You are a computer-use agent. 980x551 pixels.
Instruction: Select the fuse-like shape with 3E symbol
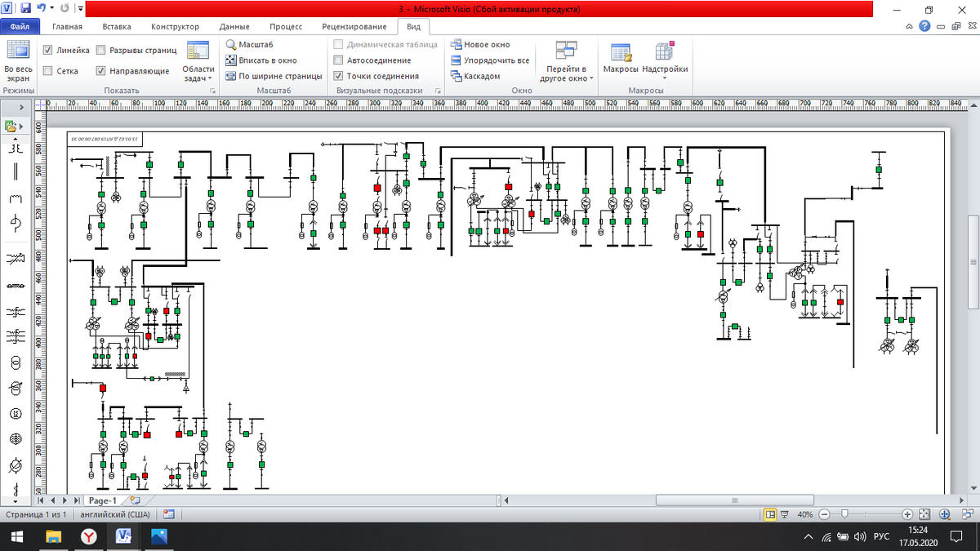(x=15, y=149)
